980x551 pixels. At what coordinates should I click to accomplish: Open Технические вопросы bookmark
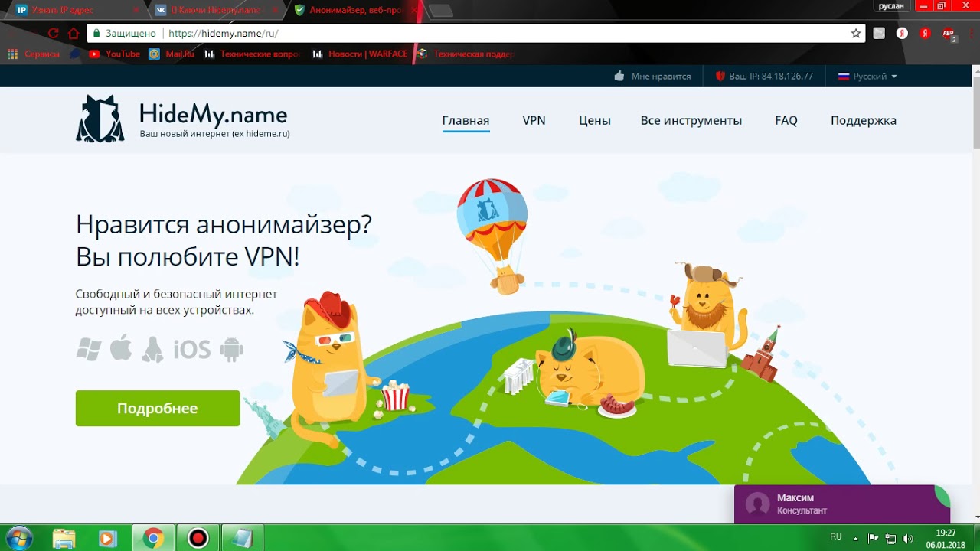(253, 54)
